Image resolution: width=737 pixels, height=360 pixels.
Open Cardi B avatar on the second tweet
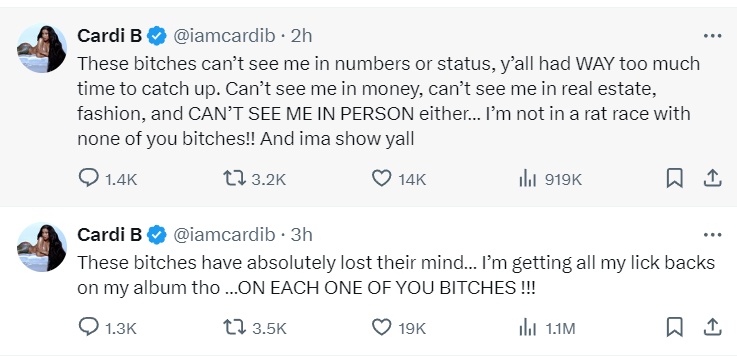tap(42, 247)
